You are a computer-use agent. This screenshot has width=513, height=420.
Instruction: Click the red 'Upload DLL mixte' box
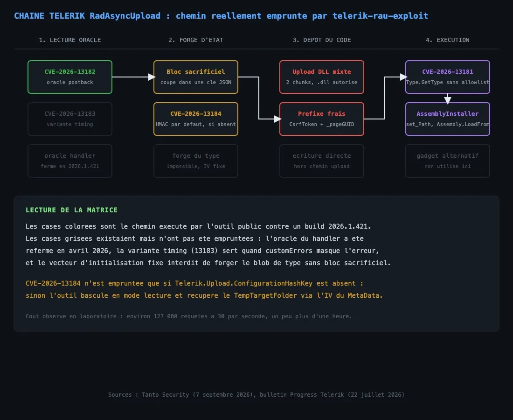pyautogui.click(x=322, y=77)
